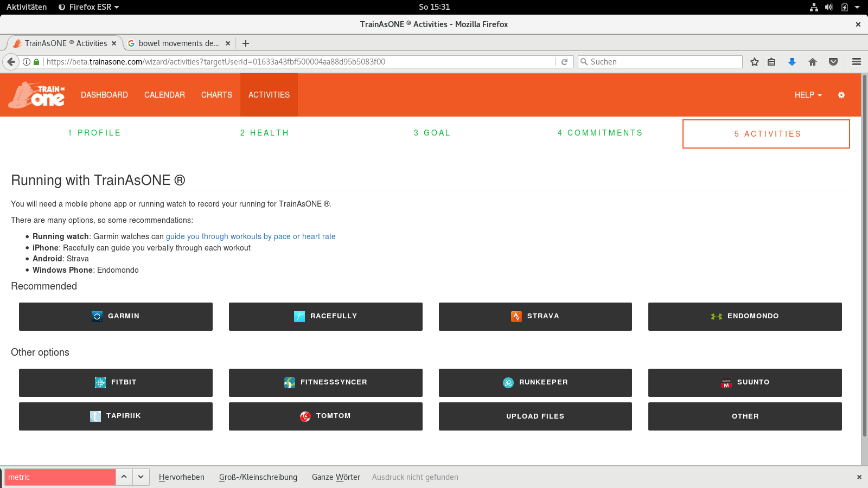Screen dimensions: 868x488
Task: Switch to wizard step 2 Health
Action: click(265, 133)
